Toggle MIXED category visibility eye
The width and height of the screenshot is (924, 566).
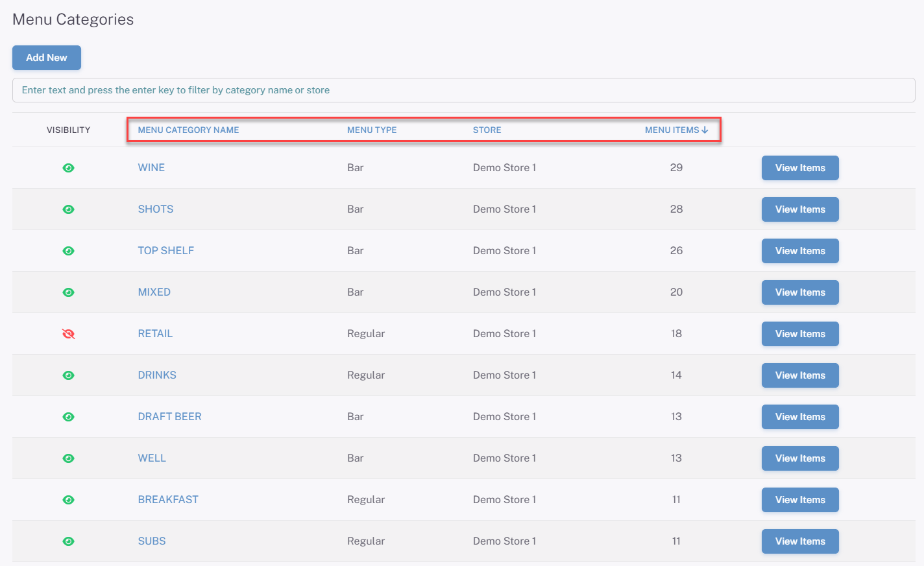point(68,292)
